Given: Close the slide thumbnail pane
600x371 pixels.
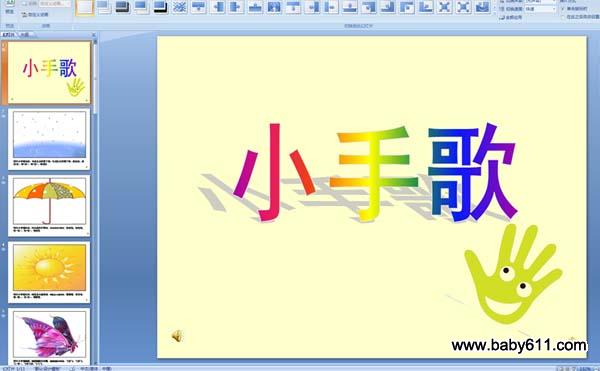Looking at the screenshot, I should [94, 35].
